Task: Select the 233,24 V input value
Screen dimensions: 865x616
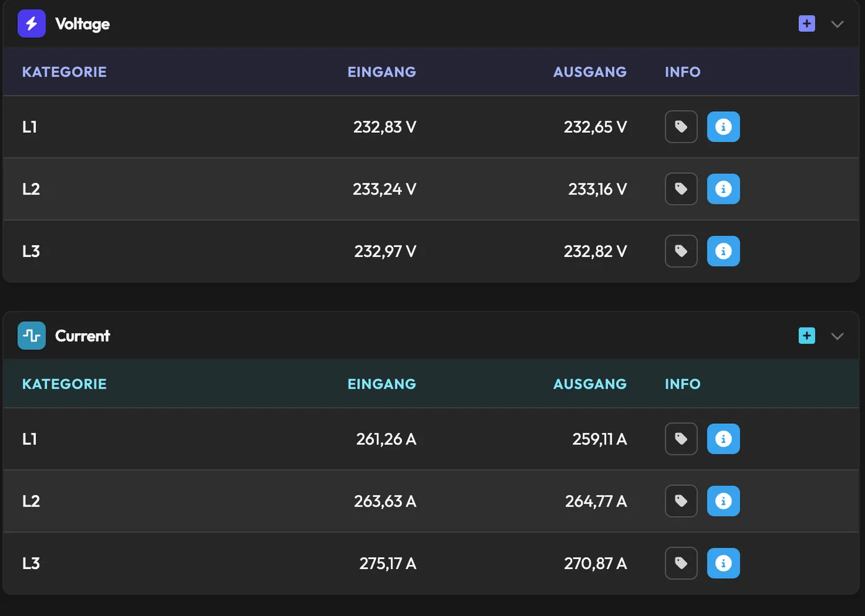Action: tap(384, 189)
